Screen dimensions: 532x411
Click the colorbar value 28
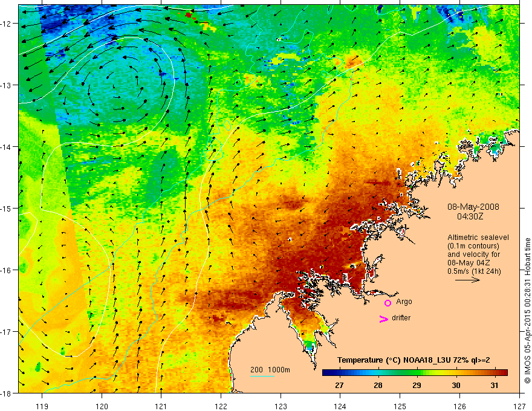click(x=378, y=385)
